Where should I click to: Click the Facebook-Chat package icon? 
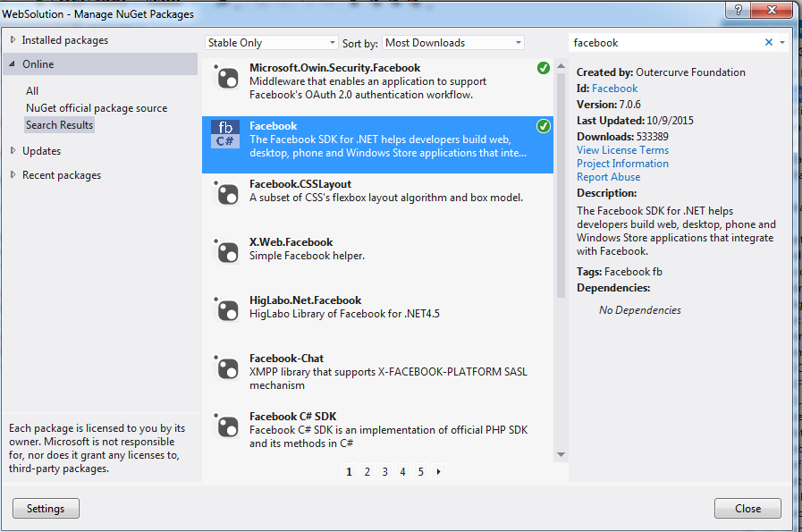coord(226,368)
